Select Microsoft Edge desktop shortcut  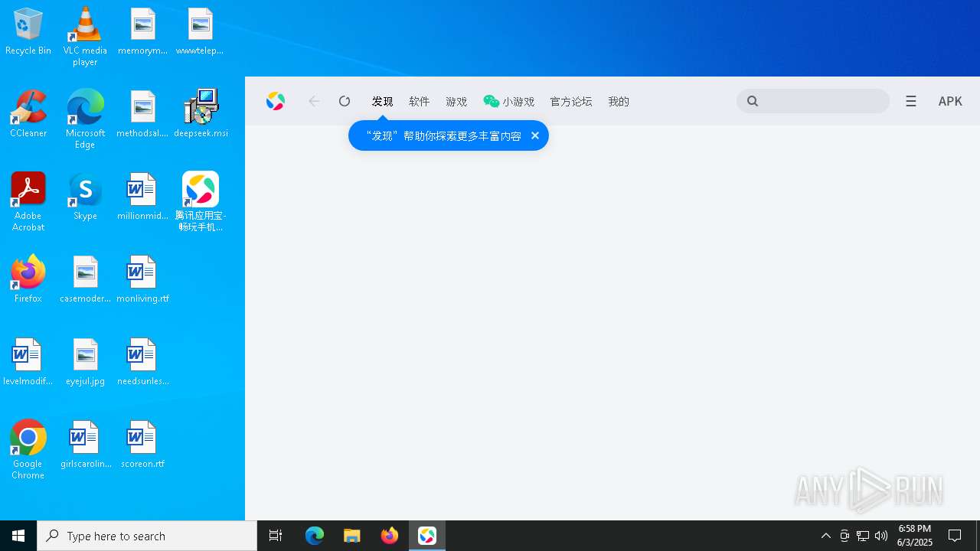[85, 119]
